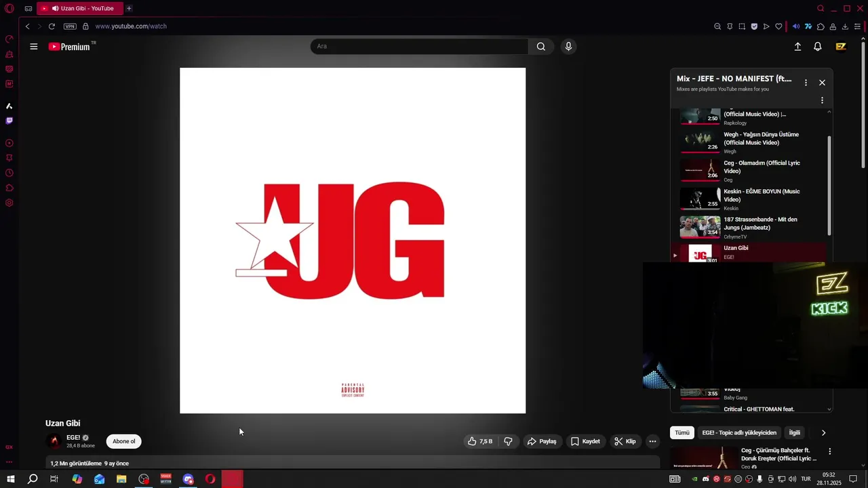Open GX Control in the sidebar
The height and width of the screenshot is (488, 868).
(x=9, y=39)
